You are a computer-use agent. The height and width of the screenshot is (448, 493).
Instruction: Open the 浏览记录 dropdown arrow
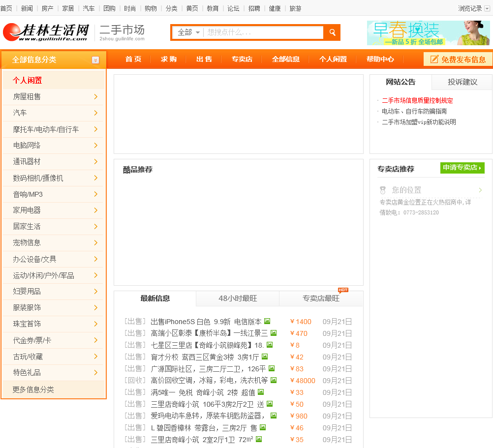pos(487,8)
